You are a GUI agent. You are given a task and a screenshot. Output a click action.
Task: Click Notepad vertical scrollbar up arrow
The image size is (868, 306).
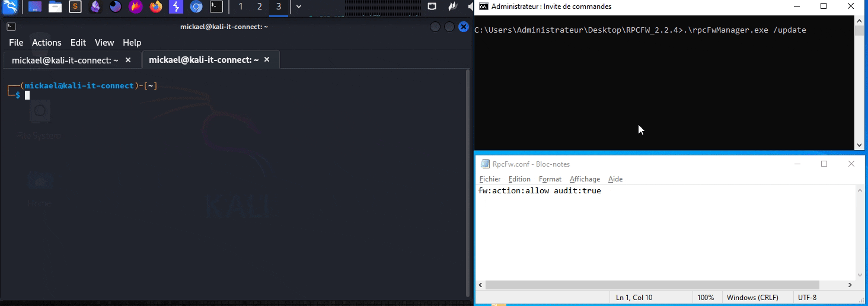point(860,190)
